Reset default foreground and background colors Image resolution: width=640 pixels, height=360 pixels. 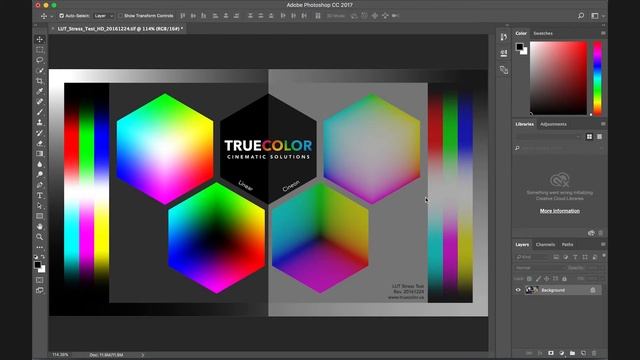(36, 257)
